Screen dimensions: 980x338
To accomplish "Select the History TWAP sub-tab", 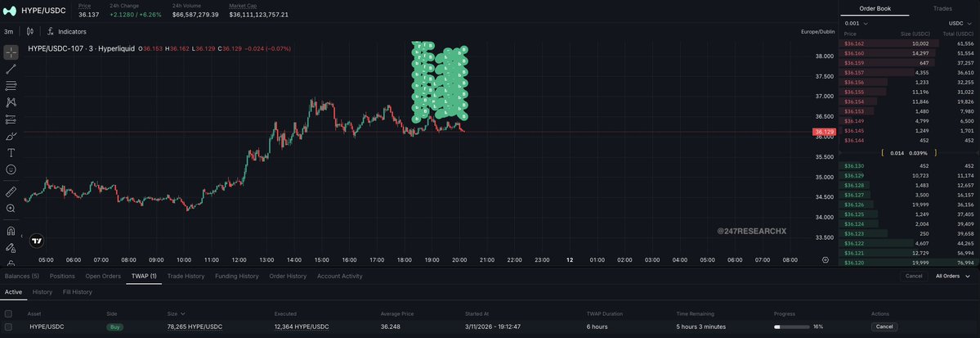I will point(43,291).
